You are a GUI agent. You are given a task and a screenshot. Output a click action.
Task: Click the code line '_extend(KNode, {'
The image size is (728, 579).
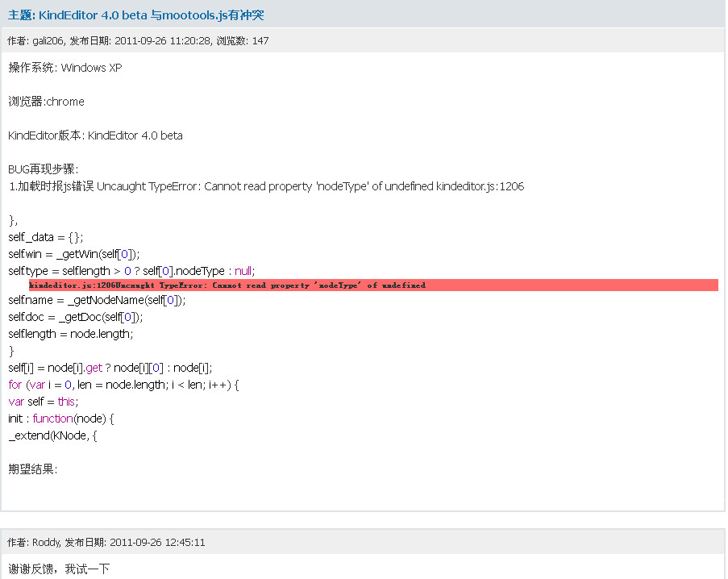(x=52, y=435)
